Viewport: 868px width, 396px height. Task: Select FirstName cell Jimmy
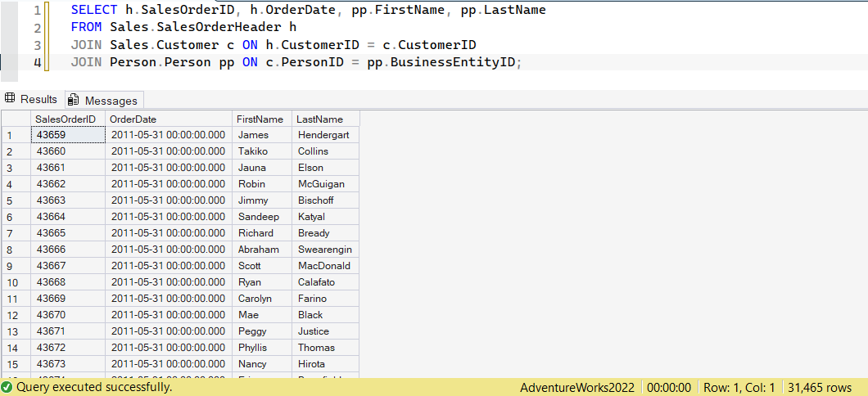[262, 200]
